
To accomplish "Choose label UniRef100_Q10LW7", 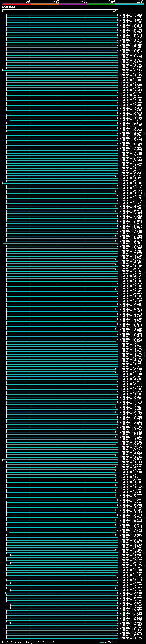I will tap(131, 125).
